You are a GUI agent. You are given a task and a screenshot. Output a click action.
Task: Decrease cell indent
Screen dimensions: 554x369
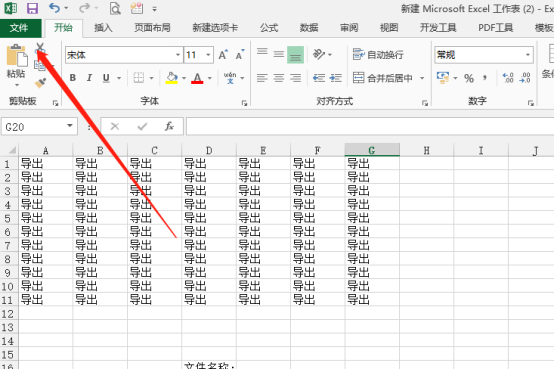pos(319,78)
